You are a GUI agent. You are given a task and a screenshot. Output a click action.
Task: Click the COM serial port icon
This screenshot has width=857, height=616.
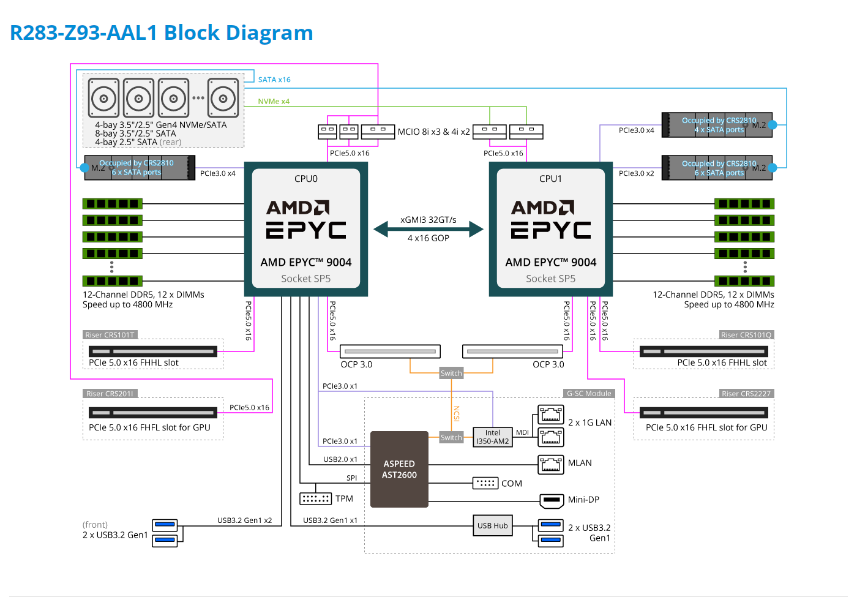click(485, 483)
